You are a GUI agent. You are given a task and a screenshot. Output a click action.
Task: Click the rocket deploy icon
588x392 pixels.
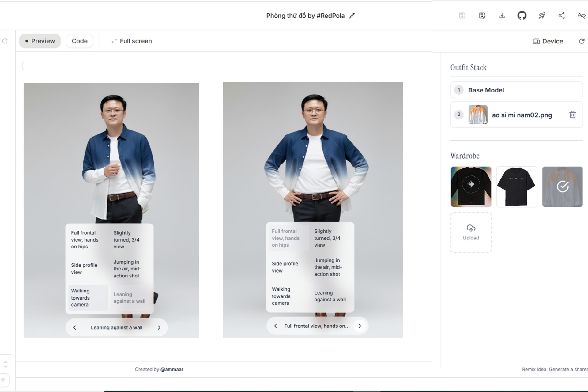542,16
